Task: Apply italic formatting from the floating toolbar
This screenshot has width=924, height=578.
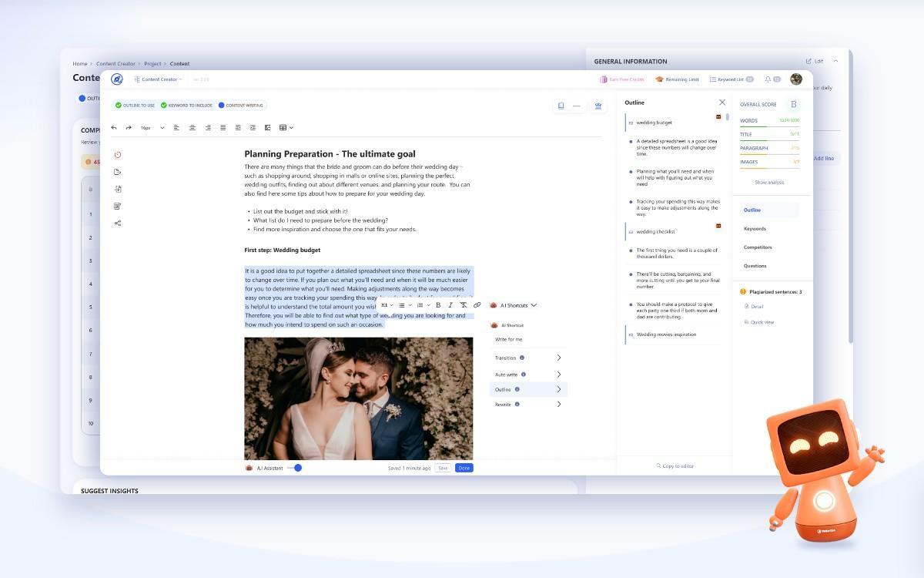Action: [450, 305]
